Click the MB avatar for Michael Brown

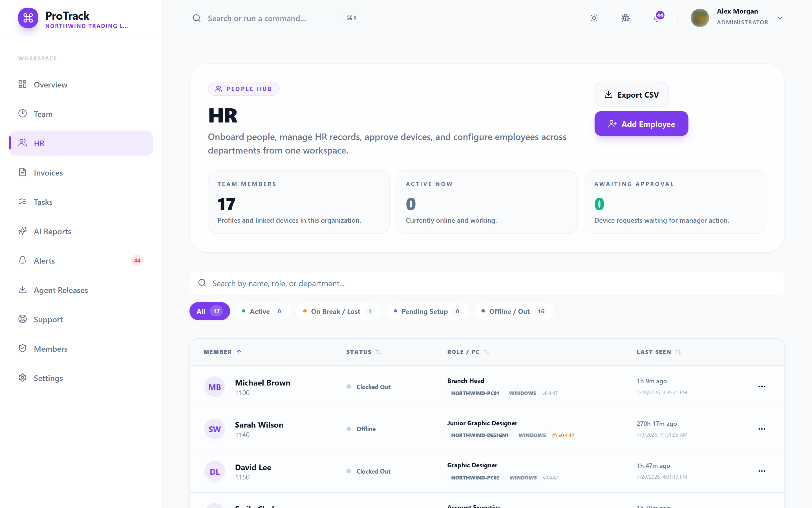[215, 387]
